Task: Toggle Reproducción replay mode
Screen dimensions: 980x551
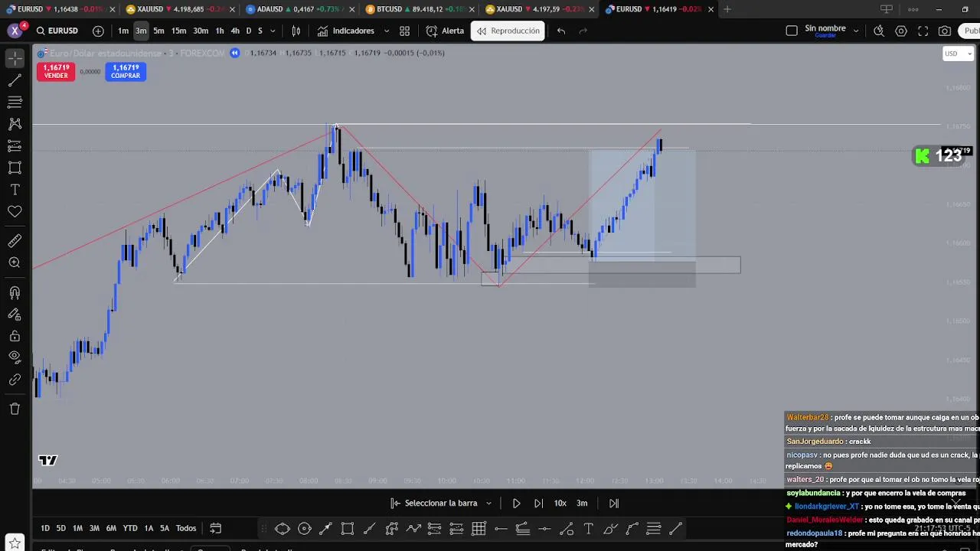Action: (508, 31)
